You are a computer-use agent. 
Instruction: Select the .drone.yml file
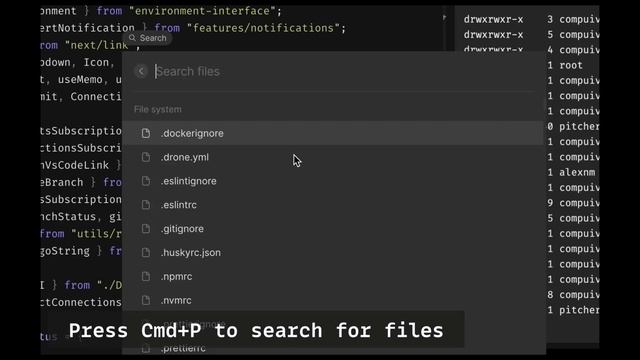tap(333, 157)
